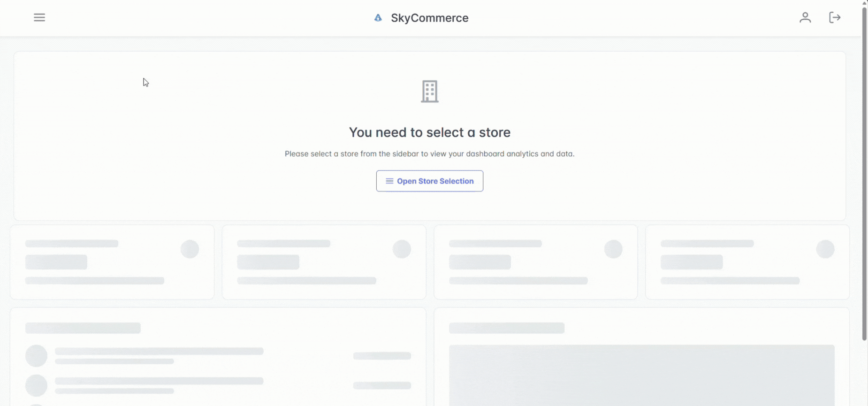This screenshot has height=406, width=868.
Task: Click the "You need to select a store" heading
Action: click(430, 132)
